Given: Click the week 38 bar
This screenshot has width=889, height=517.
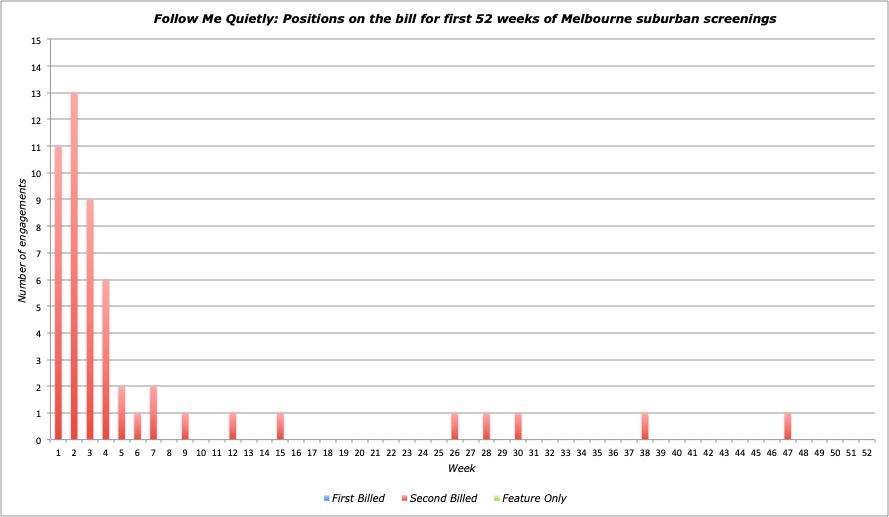Looking at the screenshot, I should [x=645, y=427].
